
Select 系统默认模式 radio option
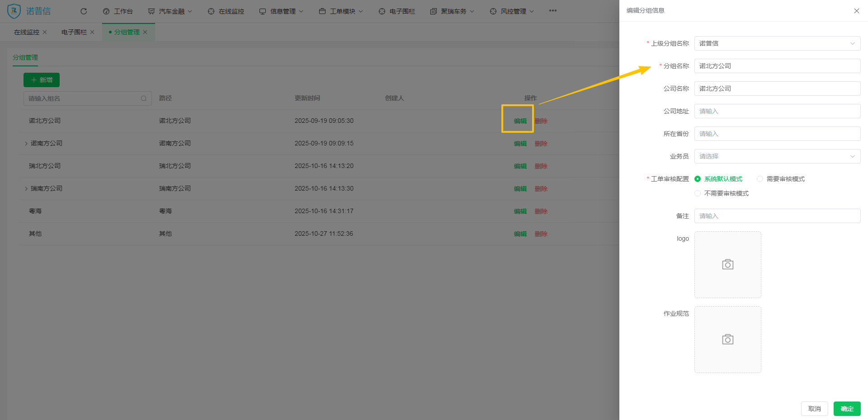698,179
